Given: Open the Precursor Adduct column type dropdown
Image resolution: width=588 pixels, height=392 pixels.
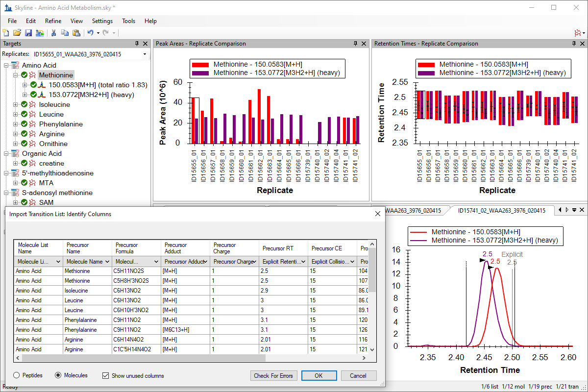Looking at the screenshot, I should [186, 262].
